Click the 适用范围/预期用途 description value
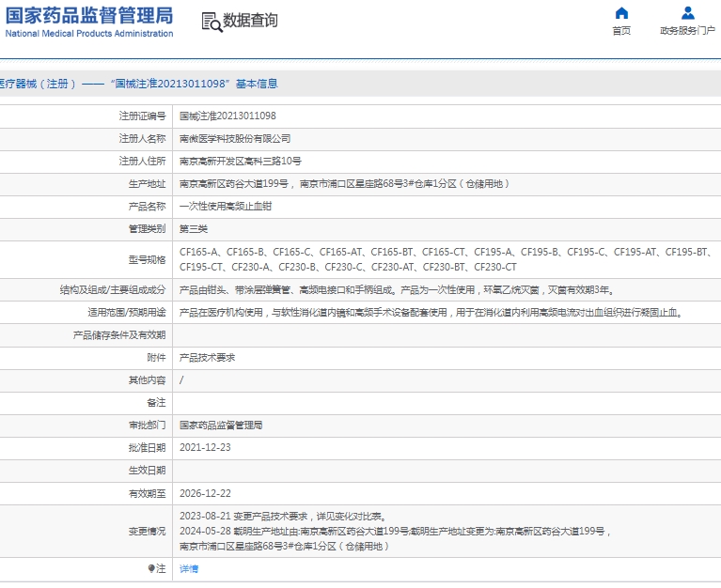Viewport: 721px width, 588px height. (431, 313)
